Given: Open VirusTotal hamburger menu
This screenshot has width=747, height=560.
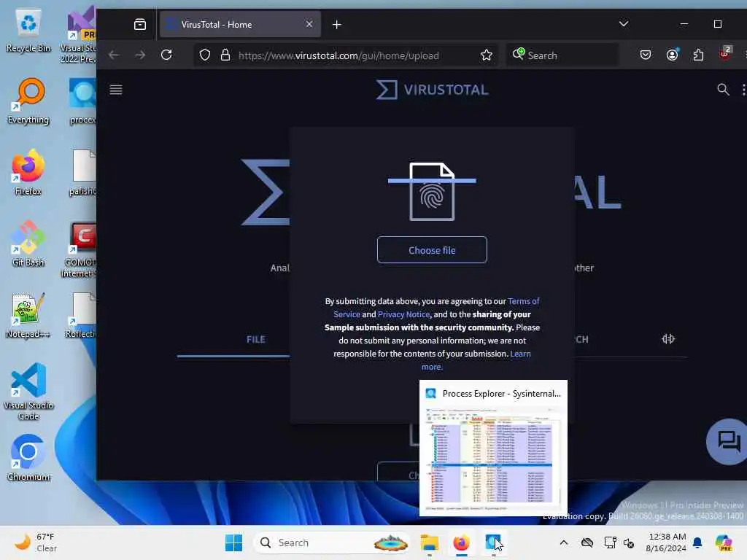Looking at the screenshot, I should pos(116,90).
